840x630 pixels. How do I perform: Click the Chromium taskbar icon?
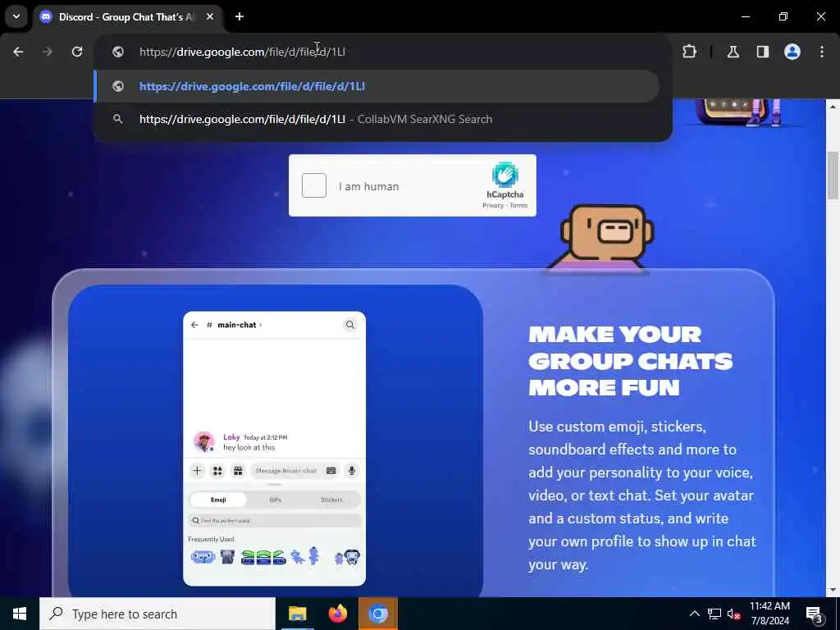point(377,614)
